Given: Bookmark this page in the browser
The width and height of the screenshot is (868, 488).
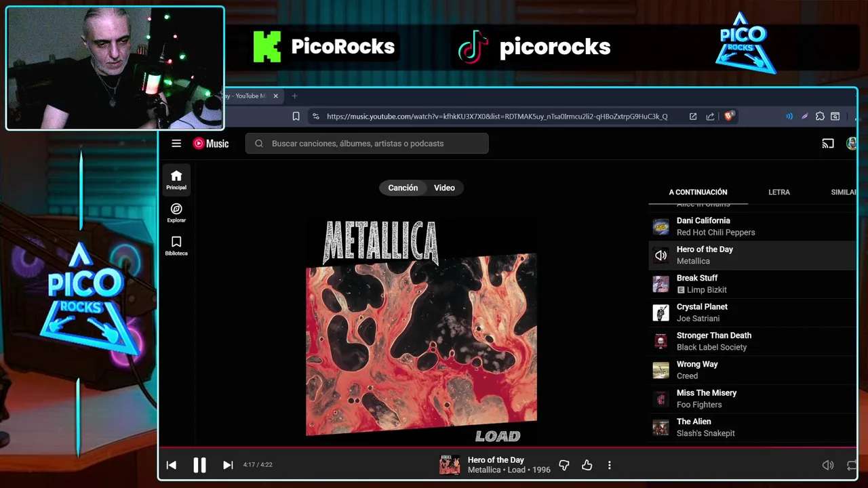Looking at the screenshot, I should (x=296, y=117).
